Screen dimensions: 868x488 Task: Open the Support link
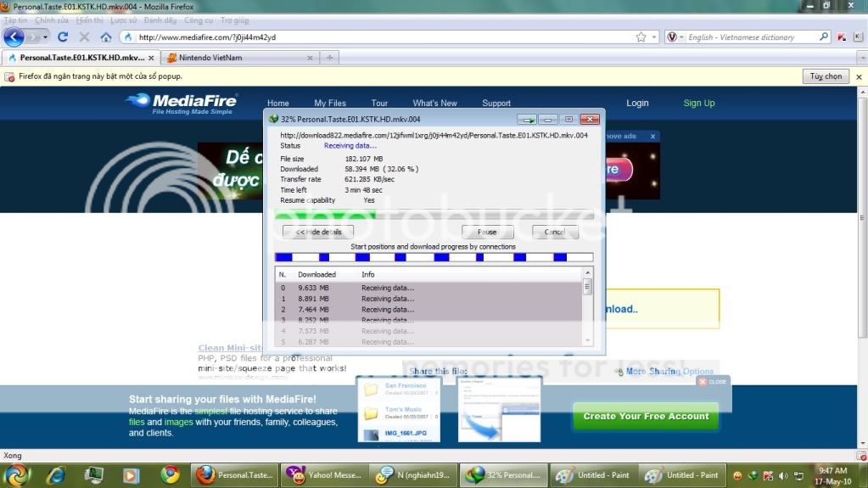click(x=496, y=103)
